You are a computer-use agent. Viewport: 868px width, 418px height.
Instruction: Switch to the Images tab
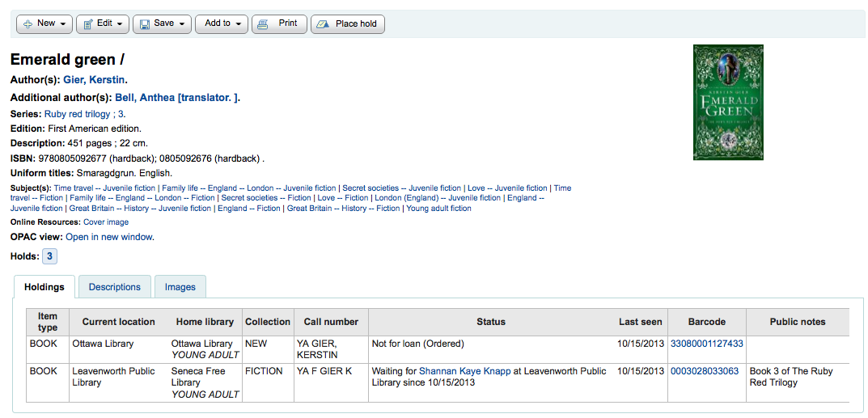click(180, 287)
